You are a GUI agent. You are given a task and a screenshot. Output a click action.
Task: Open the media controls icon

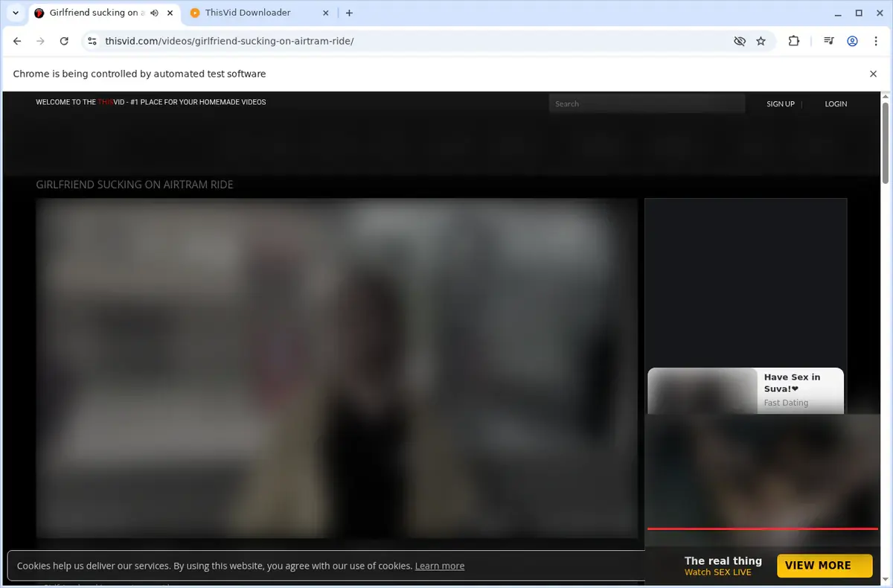pyautogui.click(x=828, y=41)
